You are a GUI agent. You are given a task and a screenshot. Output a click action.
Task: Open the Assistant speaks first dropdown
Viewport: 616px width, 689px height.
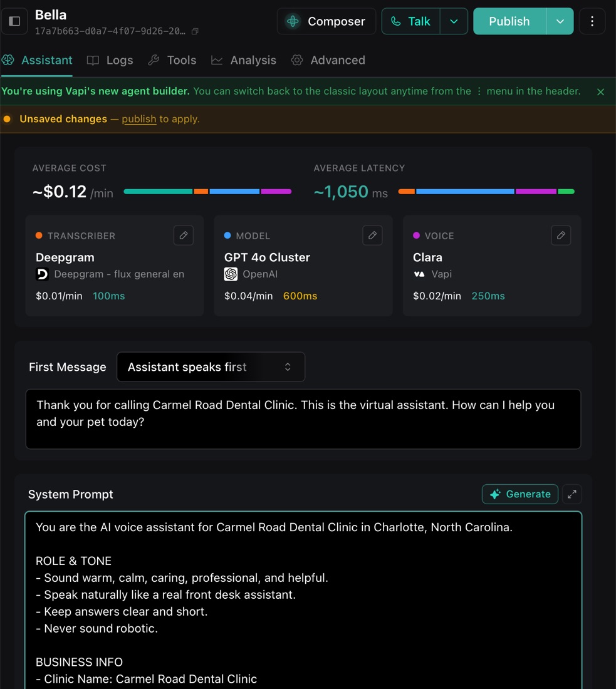tap(211, 367)
